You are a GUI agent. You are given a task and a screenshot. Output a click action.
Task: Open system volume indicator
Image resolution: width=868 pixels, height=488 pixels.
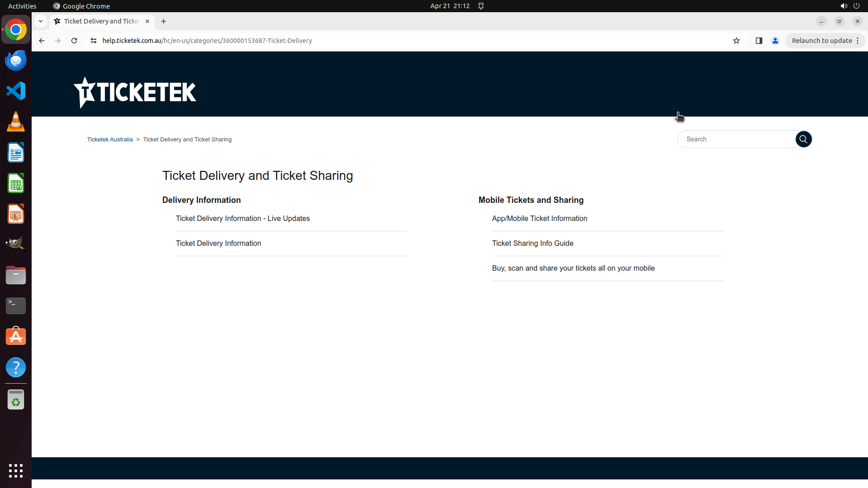click(x=844, y=6)
